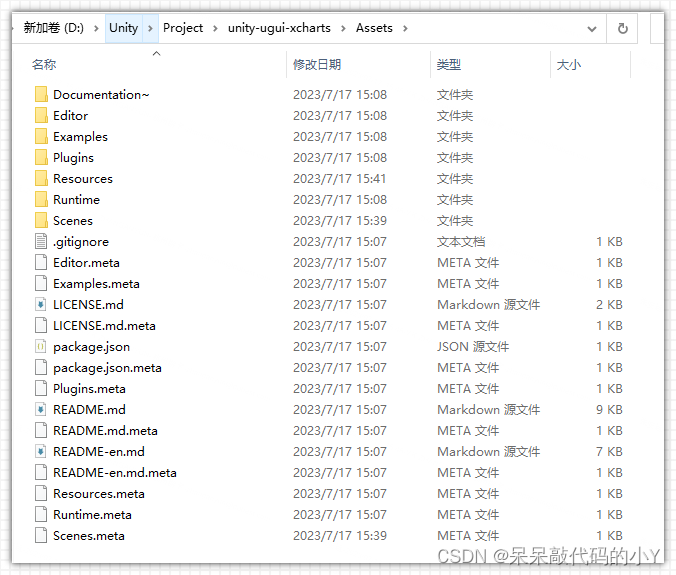Select the Resources.meta file name

pos(99,494)
